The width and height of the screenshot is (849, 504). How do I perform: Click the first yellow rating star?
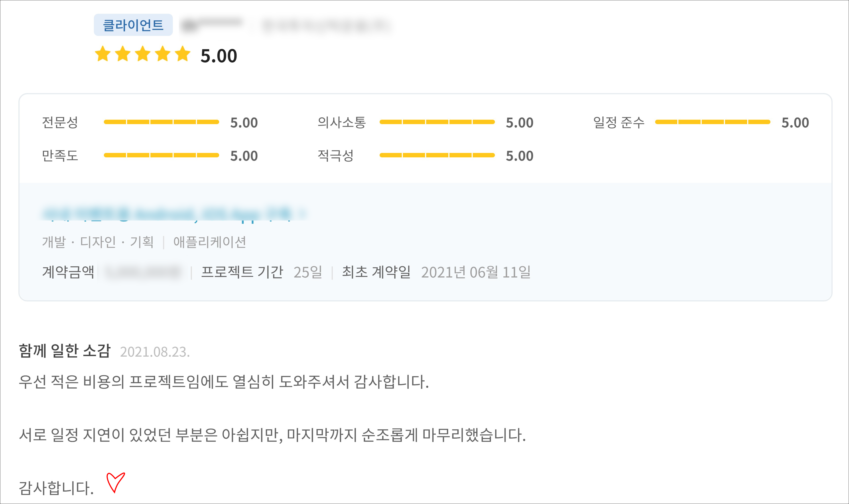tap(103, 54)
